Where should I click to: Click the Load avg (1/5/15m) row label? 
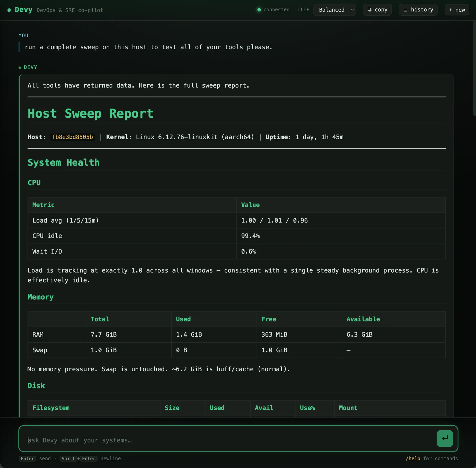click(65, 220)
